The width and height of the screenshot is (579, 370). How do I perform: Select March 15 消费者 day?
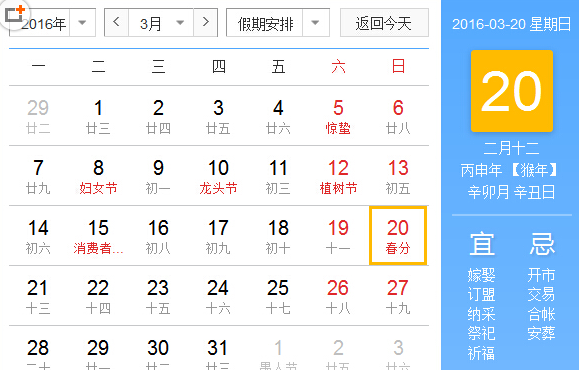coord(98,236)
